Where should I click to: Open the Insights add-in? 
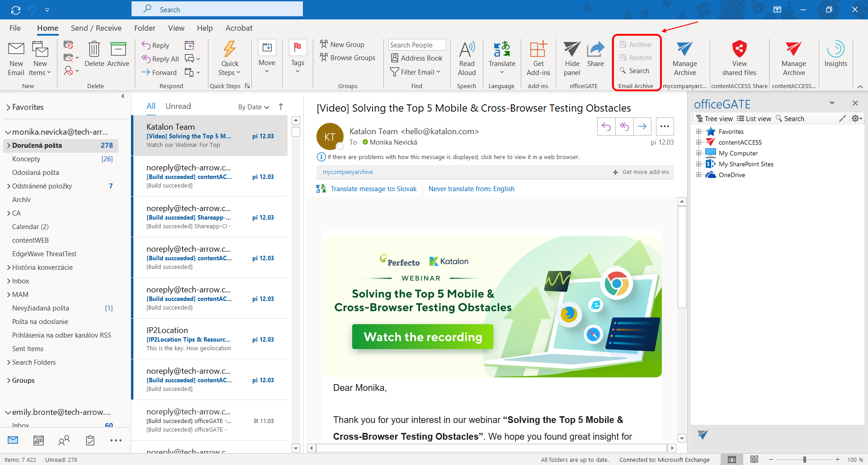[835, 54]
